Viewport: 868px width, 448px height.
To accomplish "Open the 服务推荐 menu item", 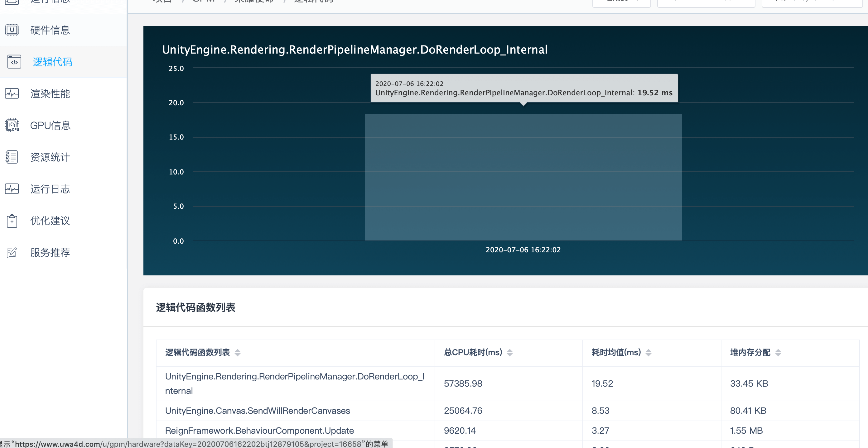I will click(x=50, y=252).
